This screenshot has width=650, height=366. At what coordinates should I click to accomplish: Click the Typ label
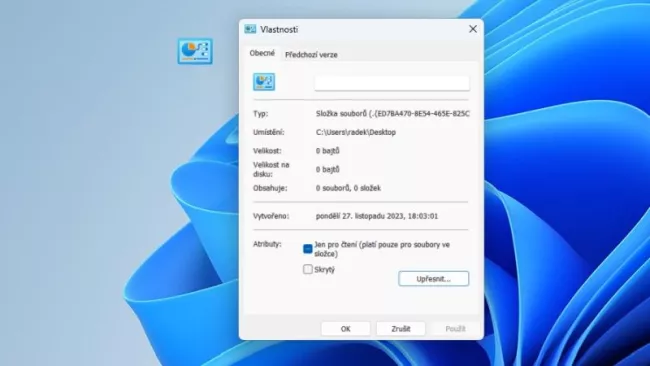pos(260,114)
